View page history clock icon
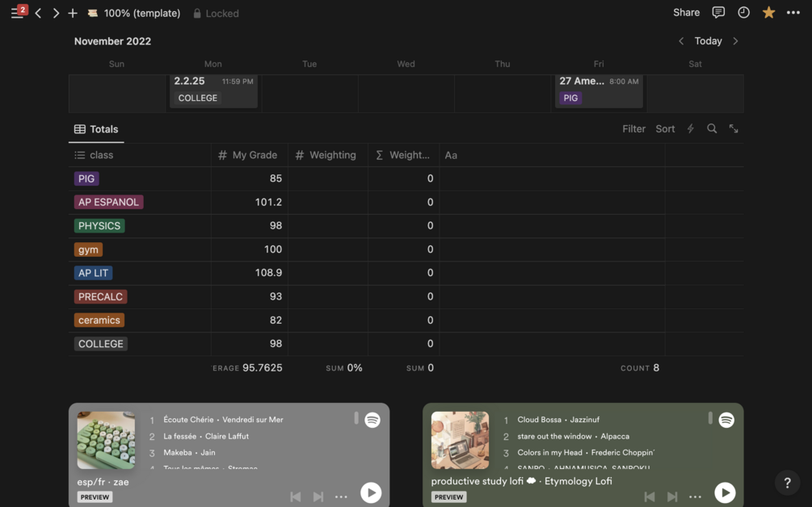The height and width of the screenshot is (507, 812). pos(743,12)
